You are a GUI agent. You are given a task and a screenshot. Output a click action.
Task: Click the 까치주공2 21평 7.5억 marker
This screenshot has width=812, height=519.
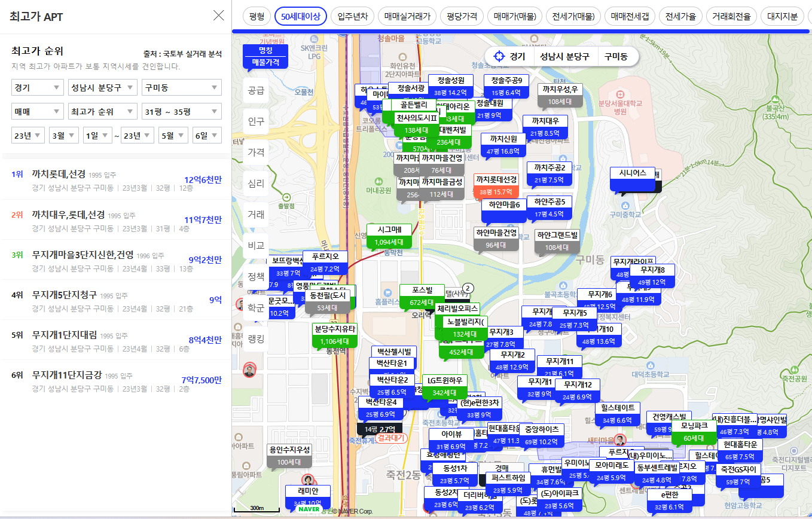[x=550, y=173]
